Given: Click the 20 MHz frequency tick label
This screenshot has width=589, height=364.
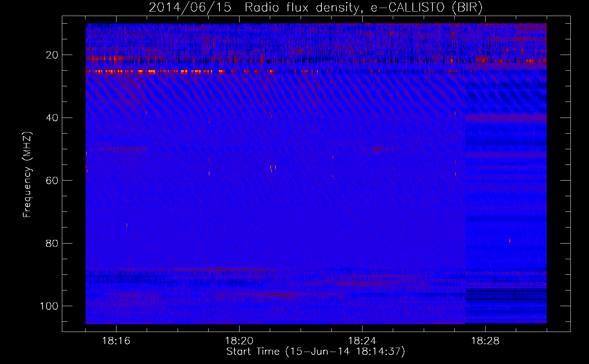Looking at the screenshot, I should (52, 55).
